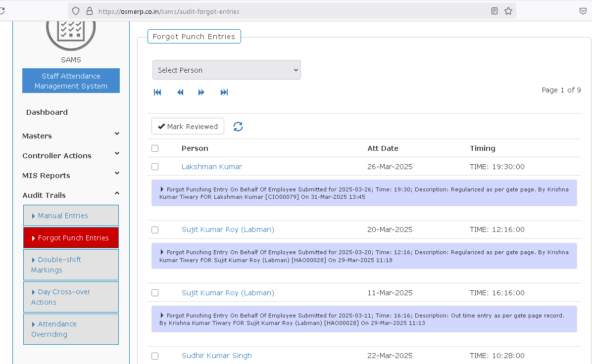Viewport: 592px width, 364px height.
Task: Click the SAMS logo icon
Action: pos(71,31)
